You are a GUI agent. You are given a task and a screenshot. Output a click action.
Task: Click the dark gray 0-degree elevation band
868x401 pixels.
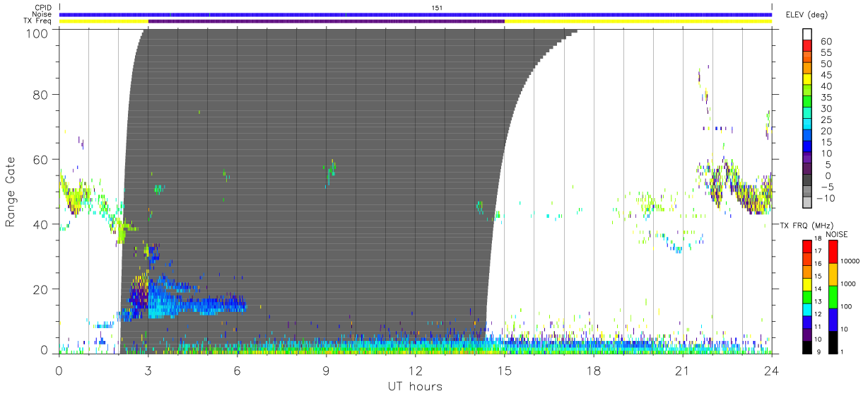click(809, 181)
